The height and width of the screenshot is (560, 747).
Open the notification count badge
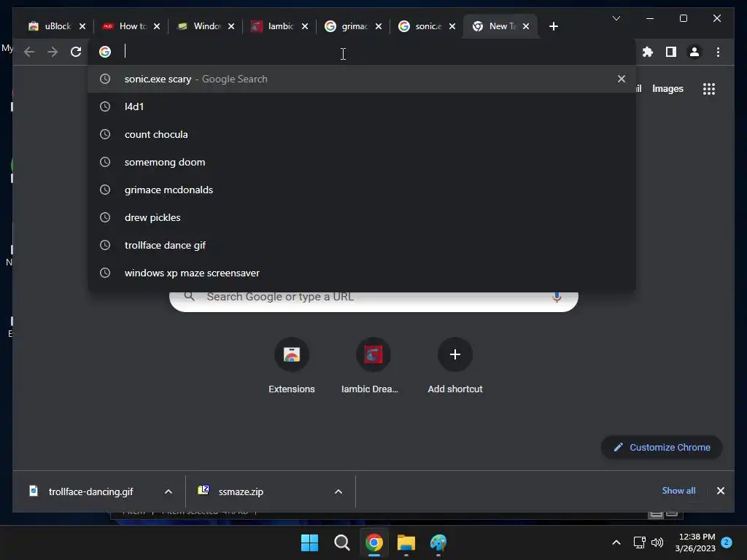(x=727, y=542)
